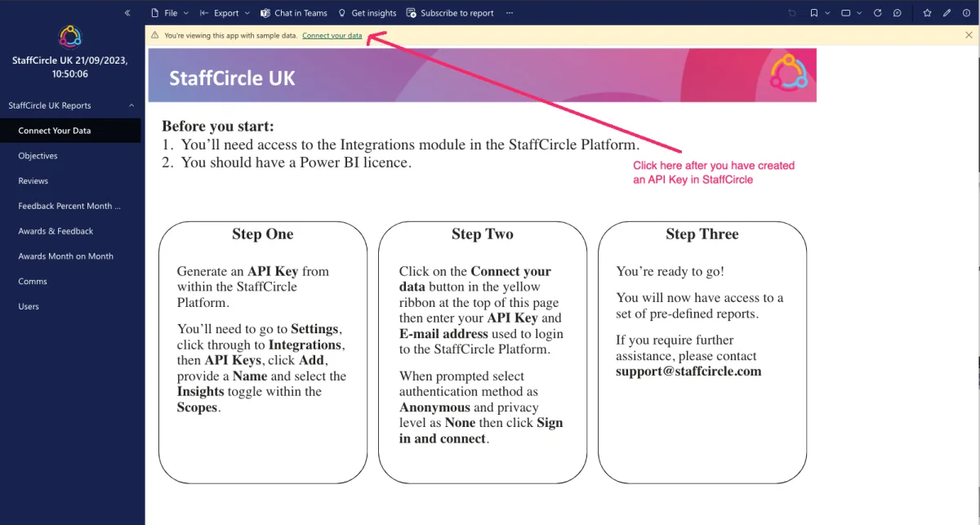Click the StaffCircle logo in sidebar
Image resolution: width=980 pixels, height=525 pixels.
coord(70,37)
